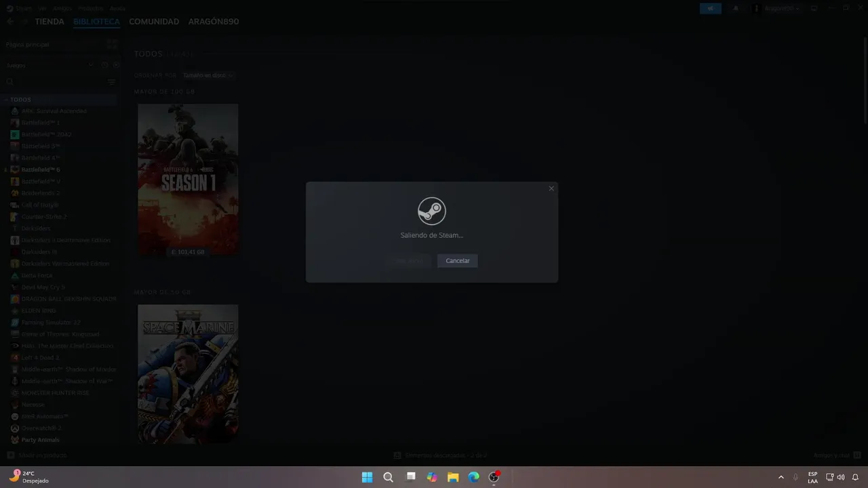The height and width of the screenshot is (488, 868).
Task: Select MONSTER HUNTER RISE in list
Action: click(x=55, y=392)
